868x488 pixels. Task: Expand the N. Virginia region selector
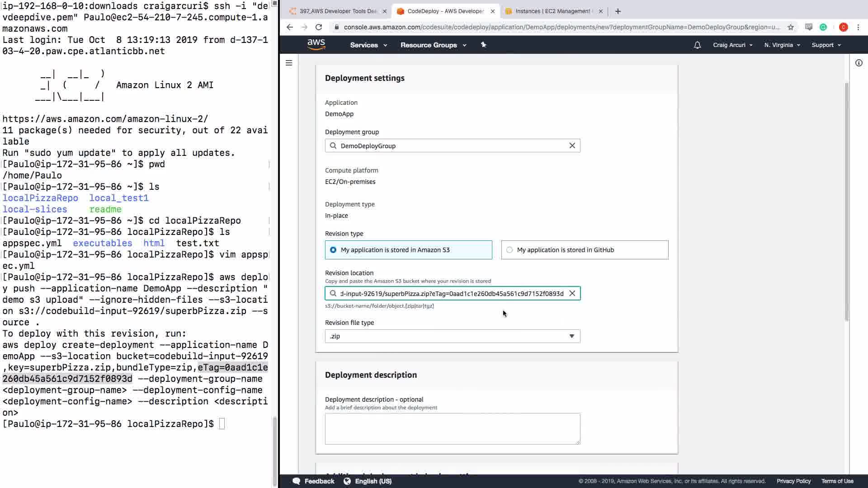(782, 45)
